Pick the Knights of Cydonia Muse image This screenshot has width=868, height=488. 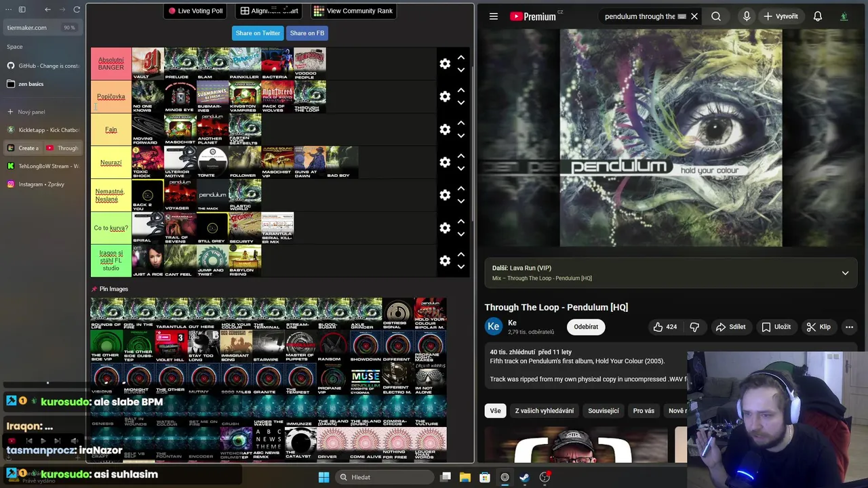pos(366,380)
